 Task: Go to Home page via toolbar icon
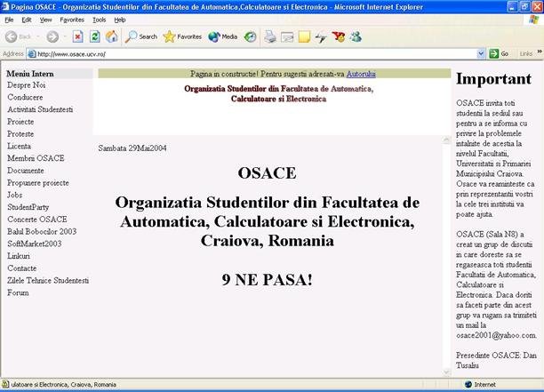pyautogui.click(x=111, y=36)
